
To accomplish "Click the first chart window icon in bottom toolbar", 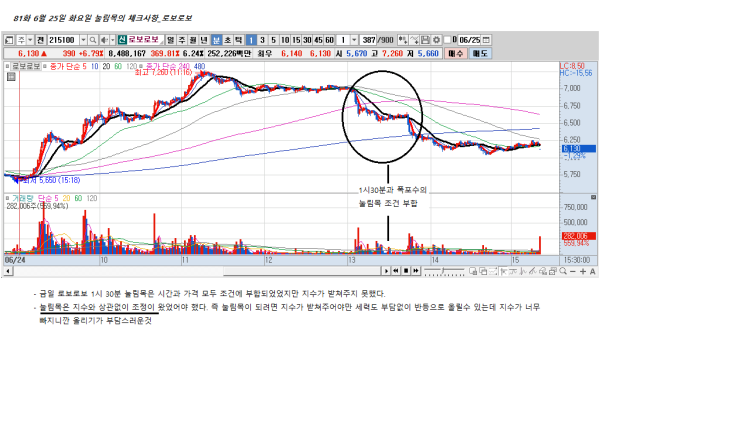I will point(473,271).
